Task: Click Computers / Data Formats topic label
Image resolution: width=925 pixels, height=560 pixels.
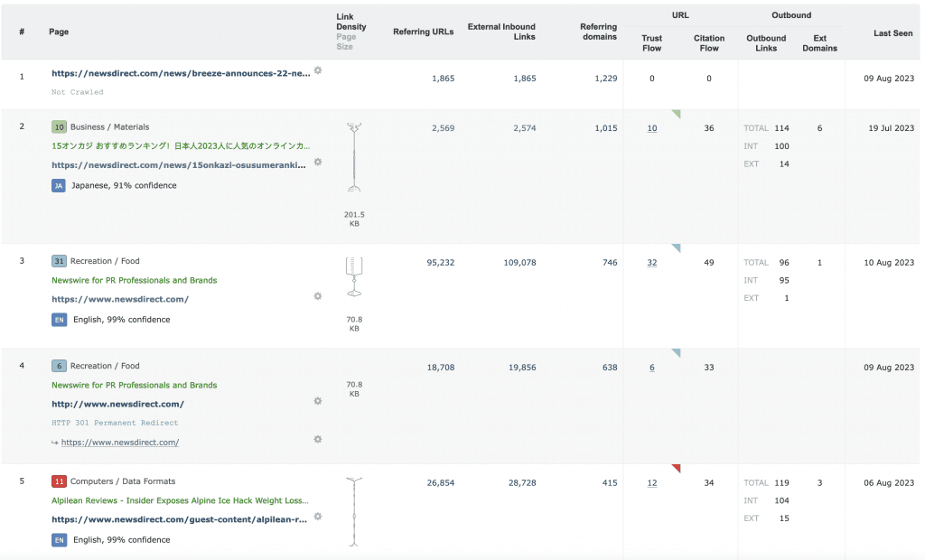Action: click(123, 481)
